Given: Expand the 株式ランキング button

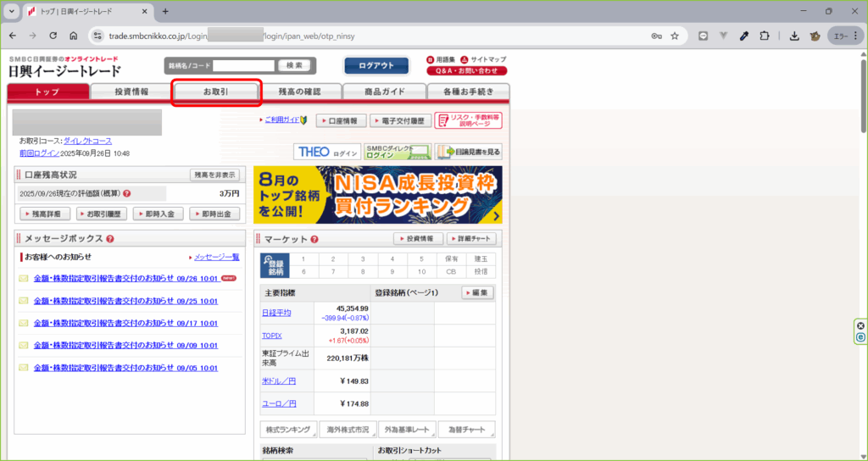Looking at the screenshot, I should [x=288, y=430].
